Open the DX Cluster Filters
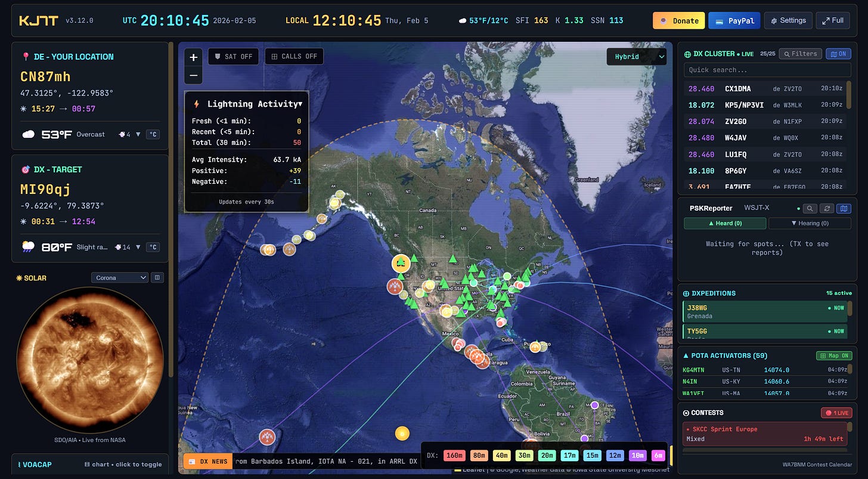Image resolution: width=868 pixels, height=479 pixels. pos(801,54)
